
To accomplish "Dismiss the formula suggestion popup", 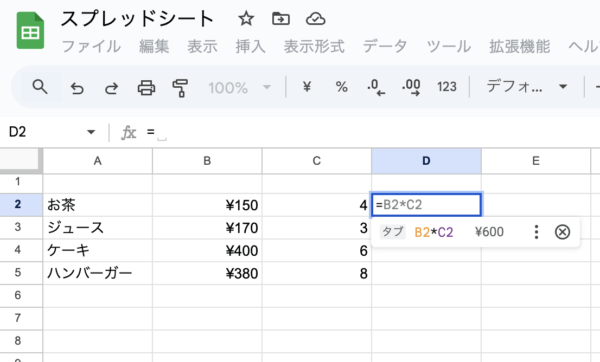I will (x=562, y=232).
